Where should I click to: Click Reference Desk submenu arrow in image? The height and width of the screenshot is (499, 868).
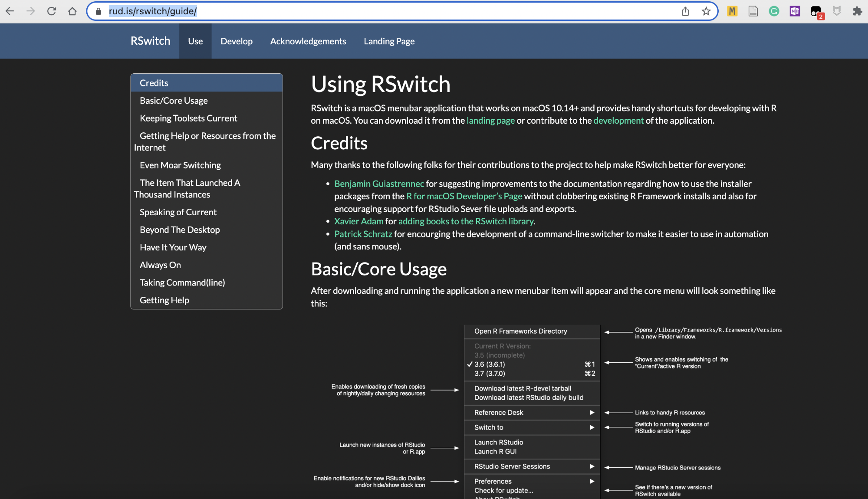pyautogui.click(x=592, y=413)
